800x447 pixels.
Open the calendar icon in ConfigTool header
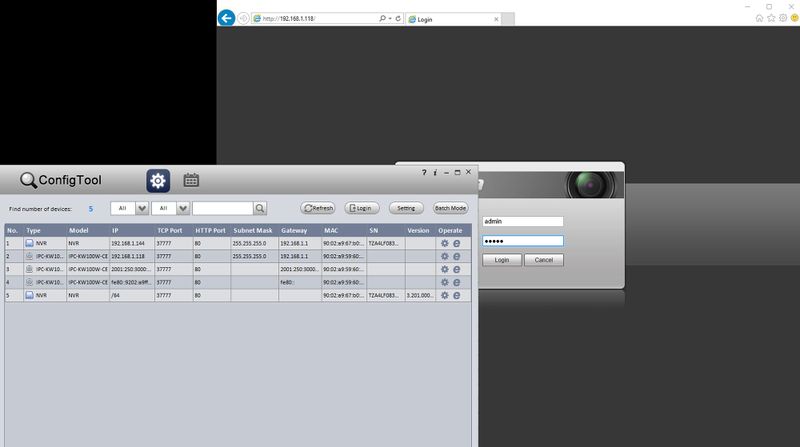(x=191, y=180)
